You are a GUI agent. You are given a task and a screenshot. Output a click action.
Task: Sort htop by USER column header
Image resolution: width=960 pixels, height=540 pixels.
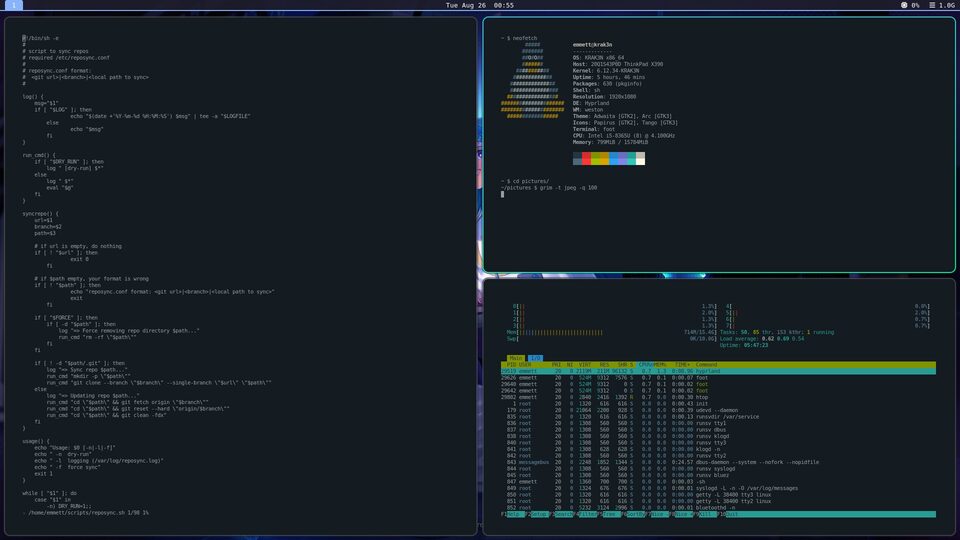click(x=525, y=365)
